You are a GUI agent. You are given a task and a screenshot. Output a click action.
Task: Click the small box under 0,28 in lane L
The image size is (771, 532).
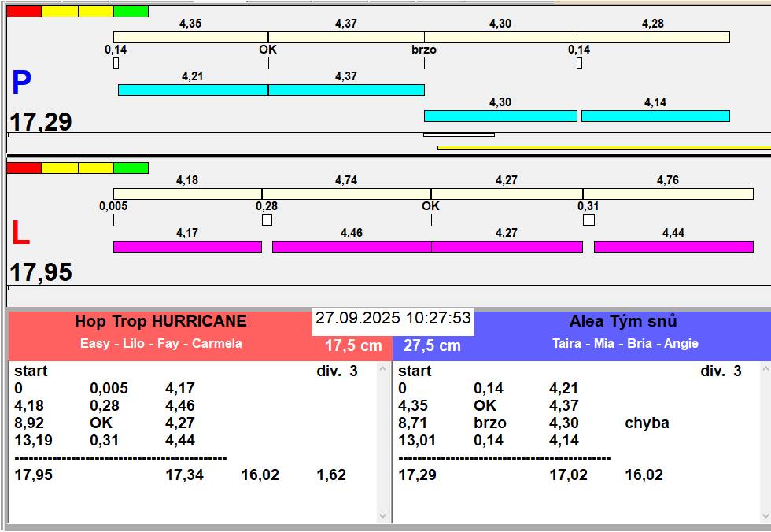pyautogui.click(x=267, y=220)
